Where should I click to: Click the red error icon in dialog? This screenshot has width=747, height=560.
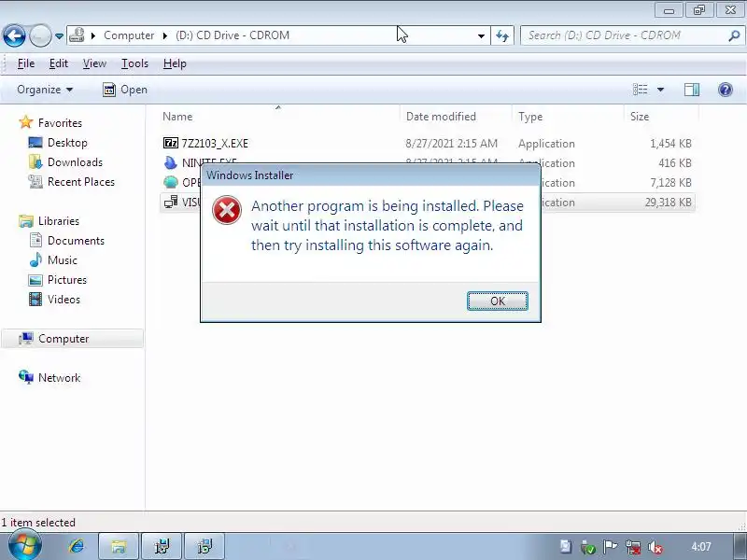click(227, 210)
